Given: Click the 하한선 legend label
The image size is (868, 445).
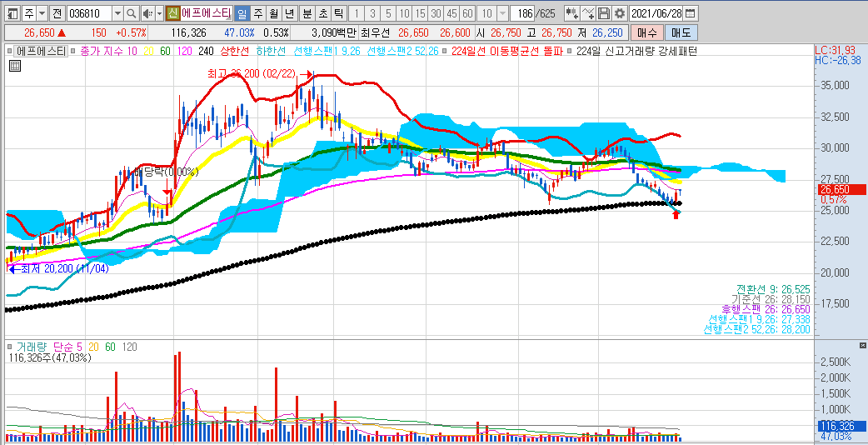Looking at the screenshot, I should 270,51.
